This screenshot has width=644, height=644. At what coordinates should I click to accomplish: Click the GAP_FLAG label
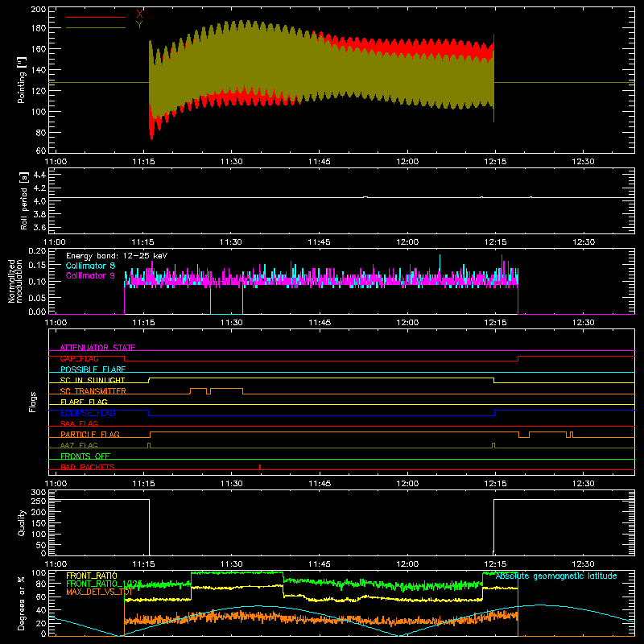click(x=79, y=358)
